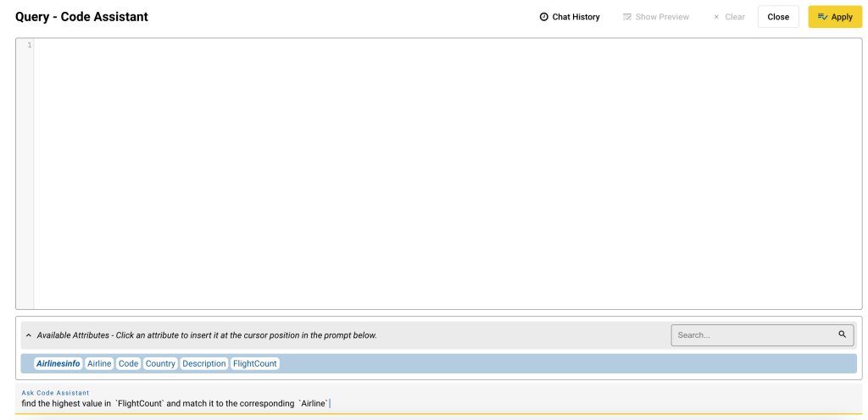Focus the attribute Search field

753,335
